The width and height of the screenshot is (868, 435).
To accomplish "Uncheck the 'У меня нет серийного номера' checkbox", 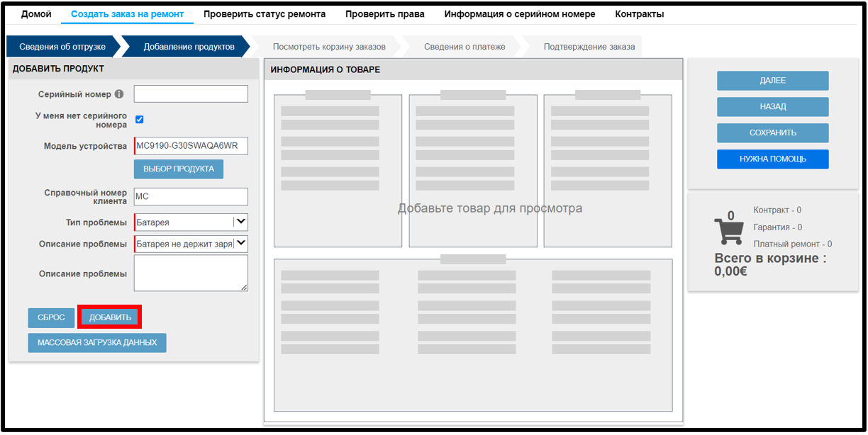I will coord(139,120).
